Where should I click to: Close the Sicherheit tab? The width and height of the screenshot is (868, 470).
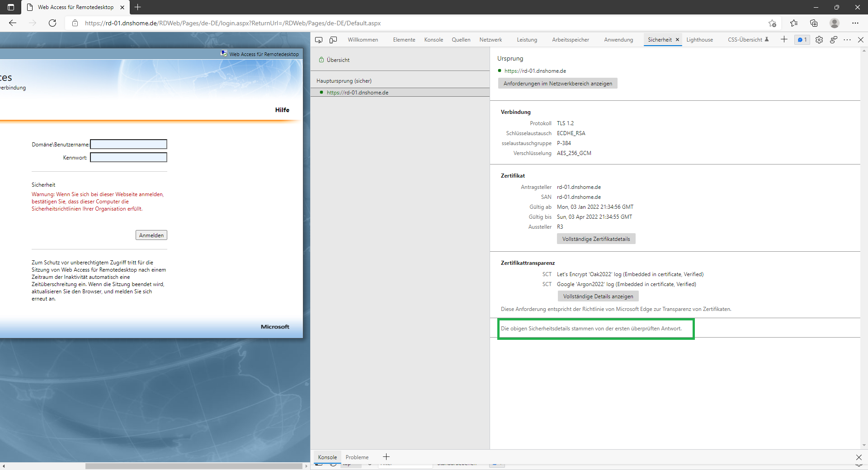[677, 40]
